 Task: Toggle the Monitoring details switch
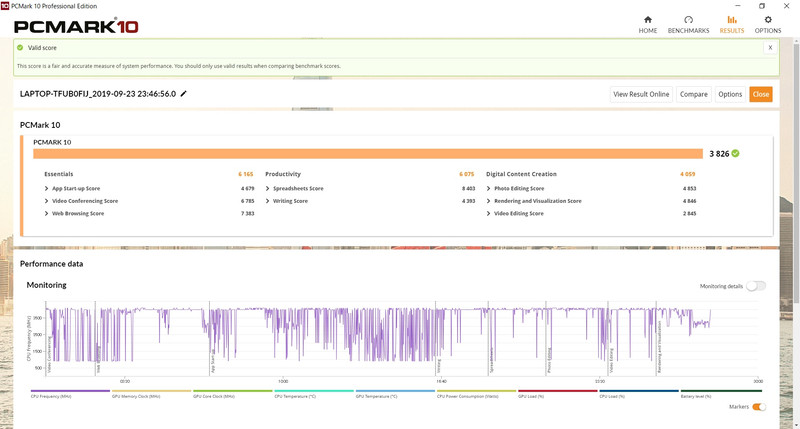click(756, 286)
